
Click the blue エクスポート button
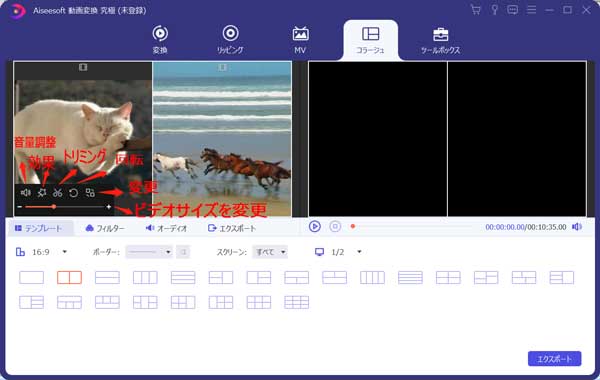point(554,359)
